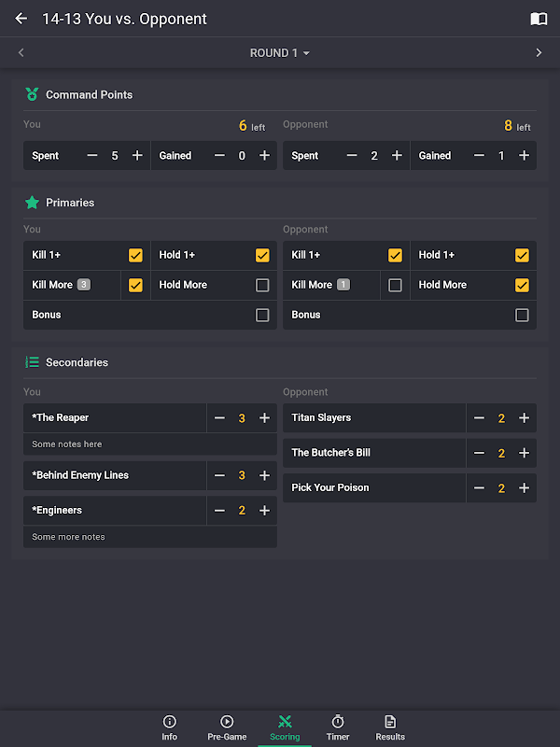The image size is (560, 747).
Task: Enable opponent's Bonus checkbox
Action: click(x=522, y=315)
